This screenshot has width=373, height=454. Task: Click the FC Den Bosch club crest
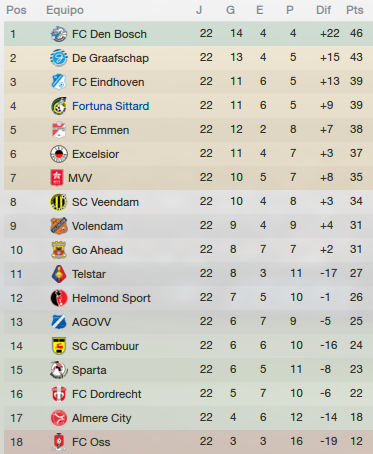[x=59, y=34]
